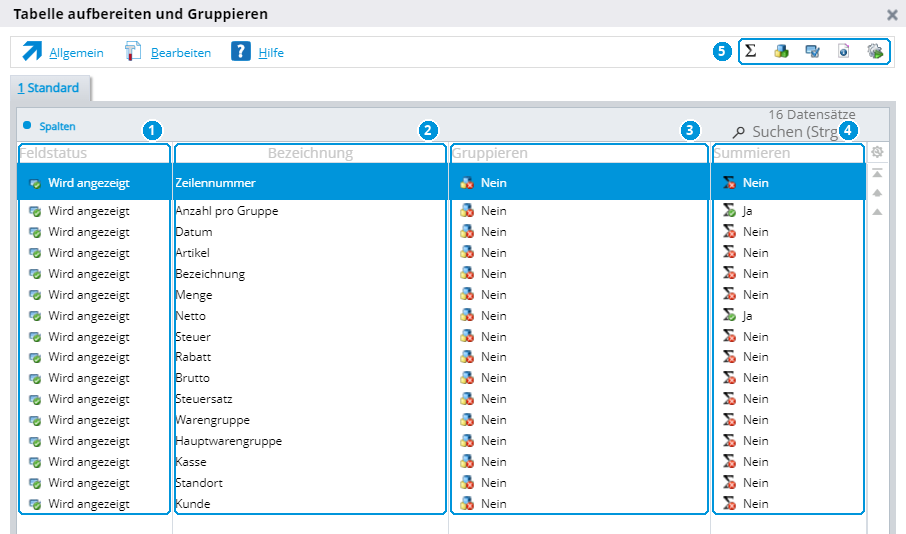This screenshot has width=906, height=534.
Task: Toggle Summieren icon for Brutto row
Action: coord(729,378)
